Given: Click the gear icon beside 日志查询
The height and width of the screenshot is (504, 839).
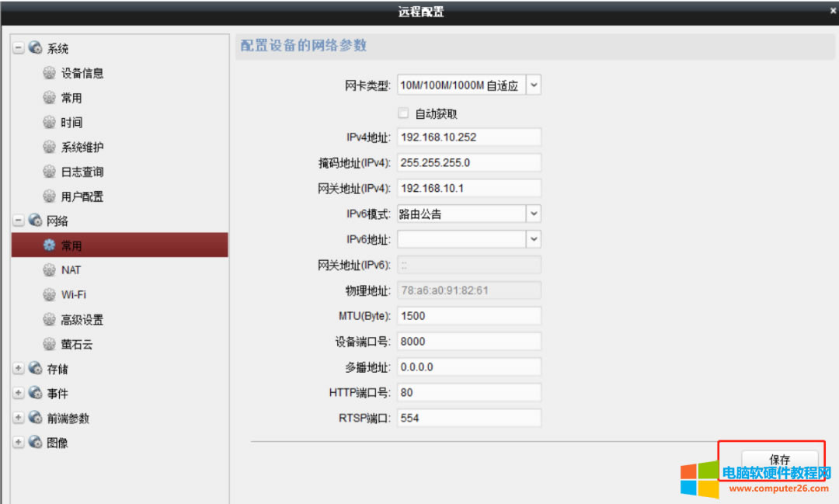Looking at the screenshot, I should click(x=49, y=171).
